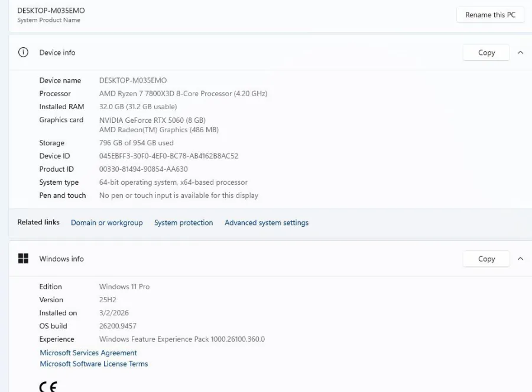The width and height of the screenshot is (532, 392).
Task: Click the Storage label
Action: [x=51, y=143]
